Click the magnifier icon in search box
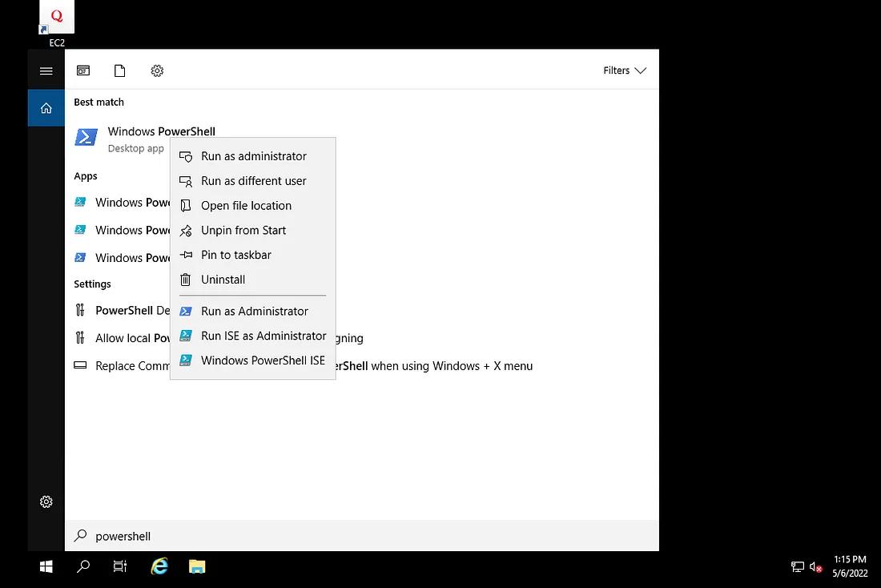 click(x=80, y=536)
